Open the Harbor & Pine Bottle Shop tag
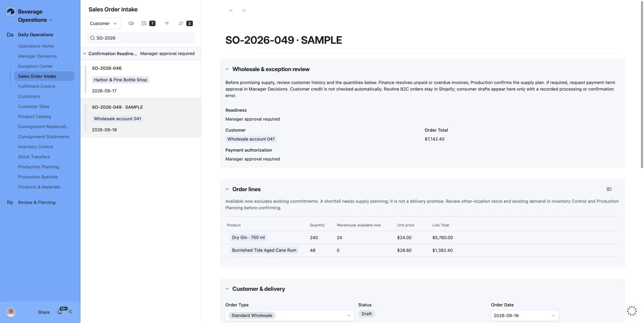The height and width of the screenshot is (323, 644). tap(120, 80)
